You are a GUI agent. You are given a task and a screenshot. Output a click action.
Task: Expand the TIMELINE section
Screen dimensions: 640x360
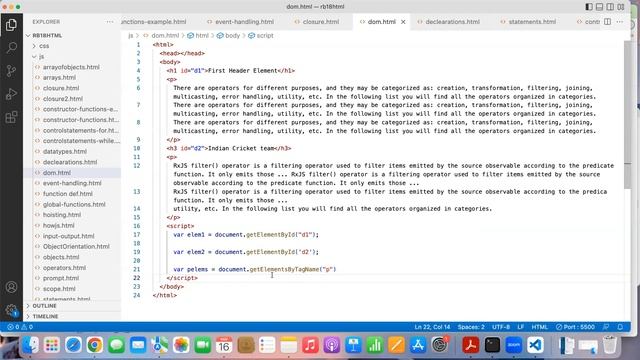point(45,316)
